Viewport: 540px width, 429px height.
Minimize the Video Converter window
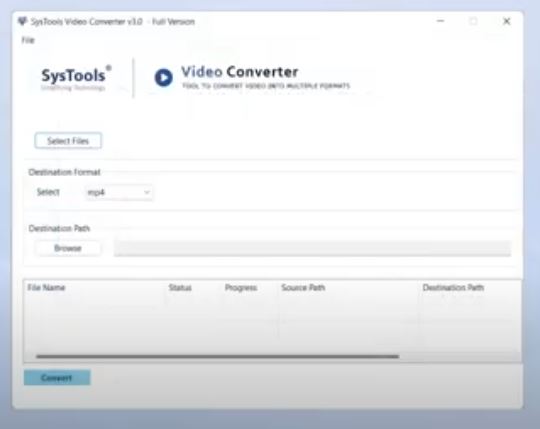(x=440, y=21)
